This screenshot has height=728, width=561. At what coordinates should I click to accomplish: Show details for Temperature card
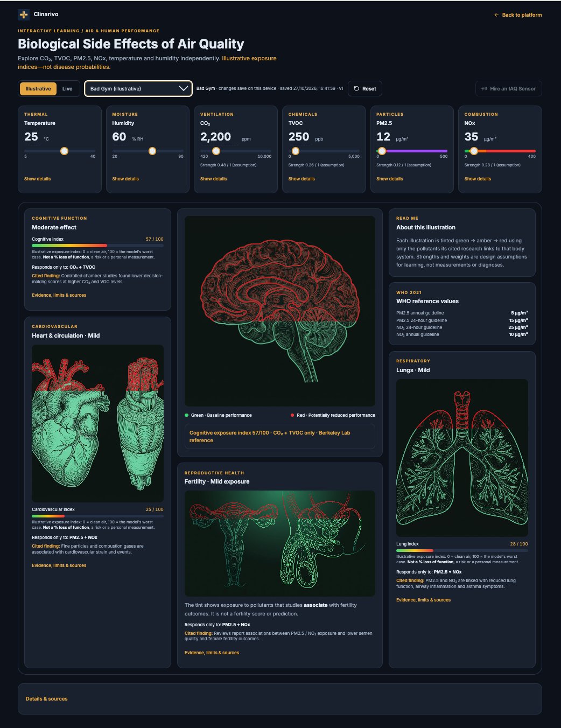(37, 179)
